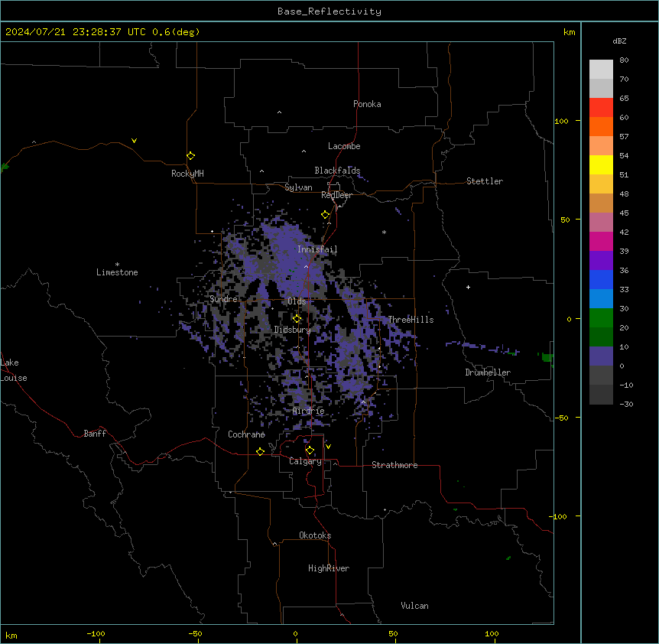Viewport: 659px width, 644px height.
Task: Click the Okotoks label on the map
Action: pyautogui.click(x=315, y=535)
